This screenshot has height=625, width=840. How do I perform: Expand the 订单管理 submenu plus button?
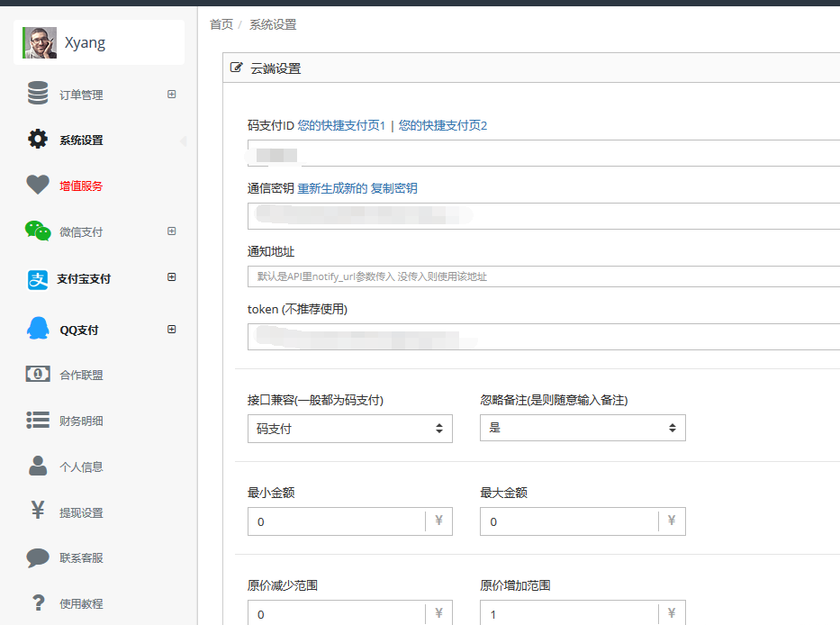[x=172, y=95]
